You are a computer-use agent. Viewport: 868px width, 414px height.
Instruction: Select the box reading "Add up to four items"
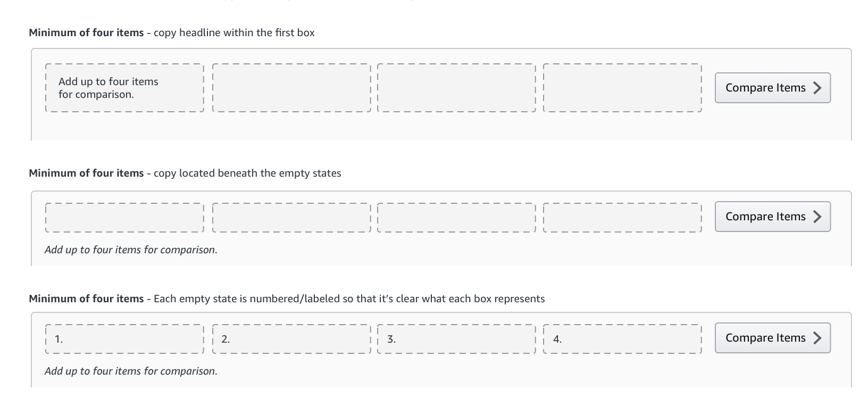click(124, 88)
